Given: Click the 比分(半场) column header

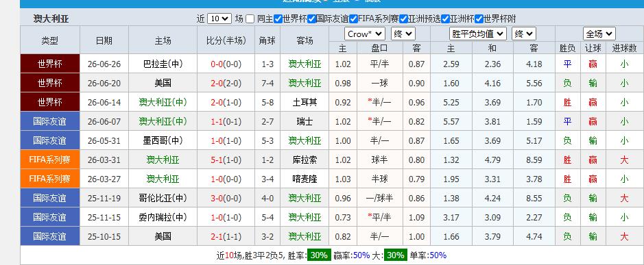Looking at the screenshot, I should (226, 40).
